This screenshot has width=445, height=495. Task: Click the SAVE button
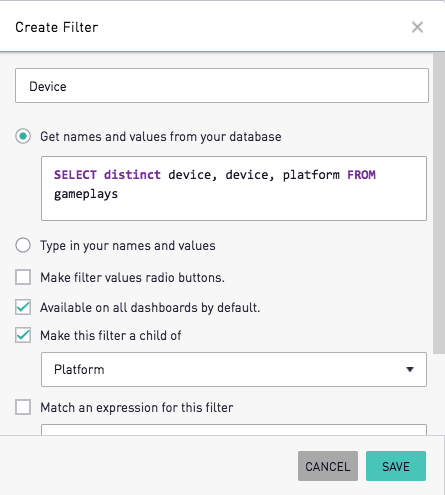click(396, 466)
